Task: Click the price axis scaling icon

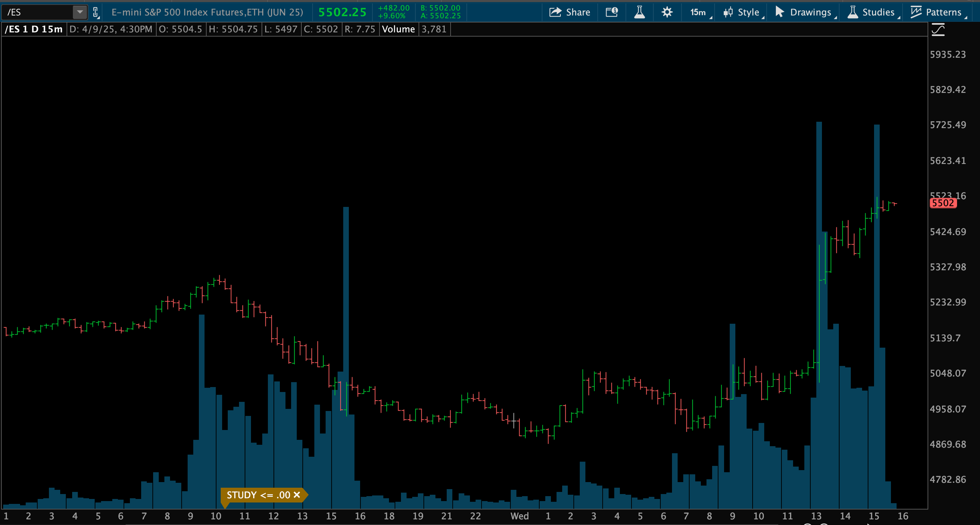Action: 938,30
